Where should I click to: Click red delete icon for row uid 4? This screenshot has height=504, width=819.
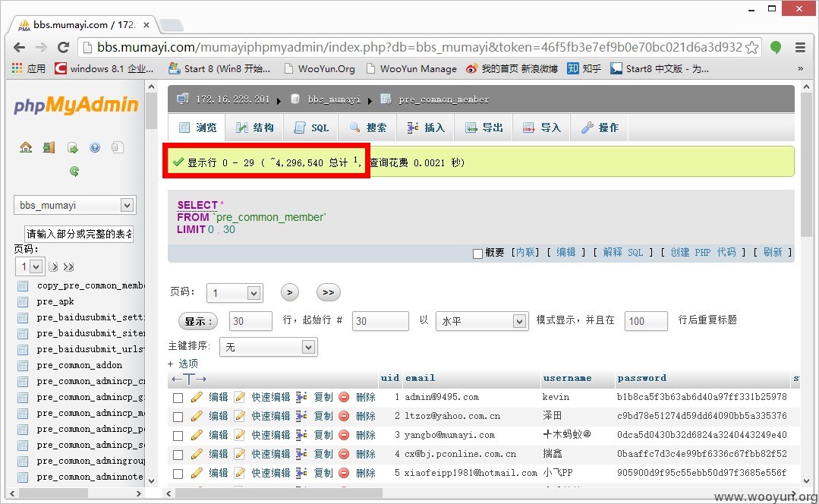pyautogui.click(x=344, y=454)
